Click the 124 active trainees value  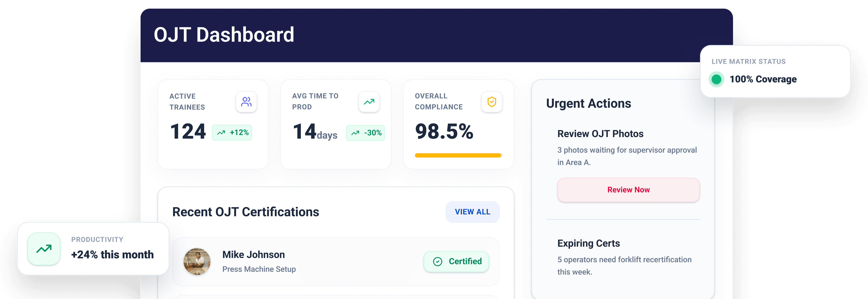188,131
